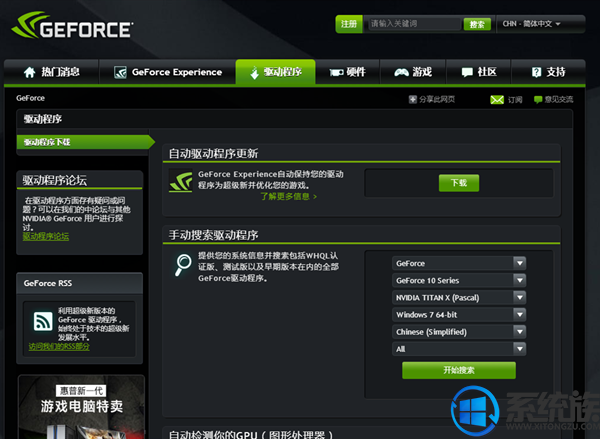
Task: Select the 驱动程序 tab
Action: point(276,72)
